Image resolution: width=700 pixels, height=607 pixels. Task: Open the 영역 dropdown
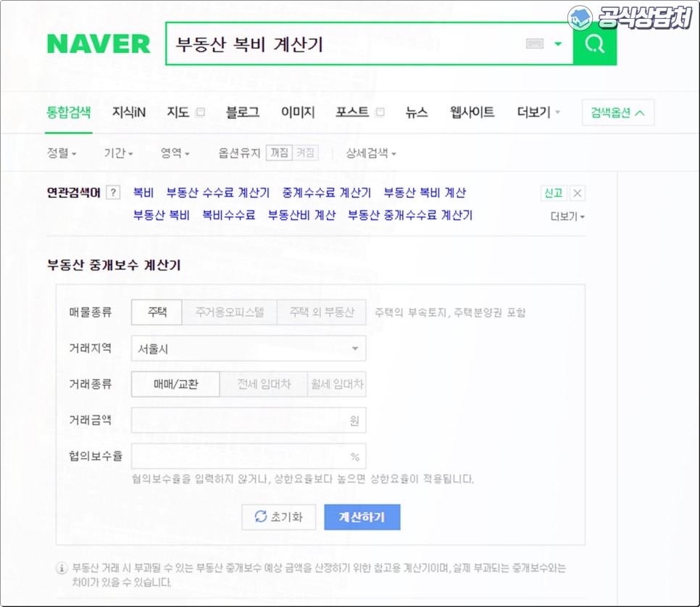pyautogui.click(x=175, y=153)
